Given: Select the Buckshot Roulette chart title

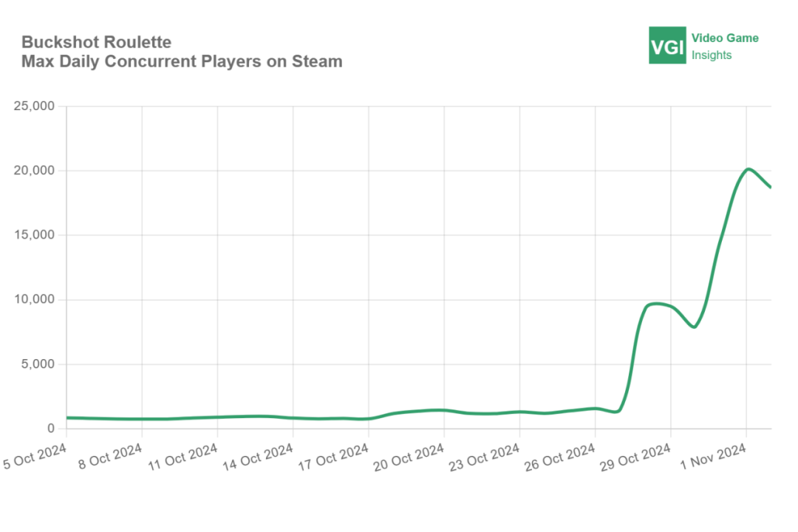Looking at the screenshot, I should pos(96,41).
